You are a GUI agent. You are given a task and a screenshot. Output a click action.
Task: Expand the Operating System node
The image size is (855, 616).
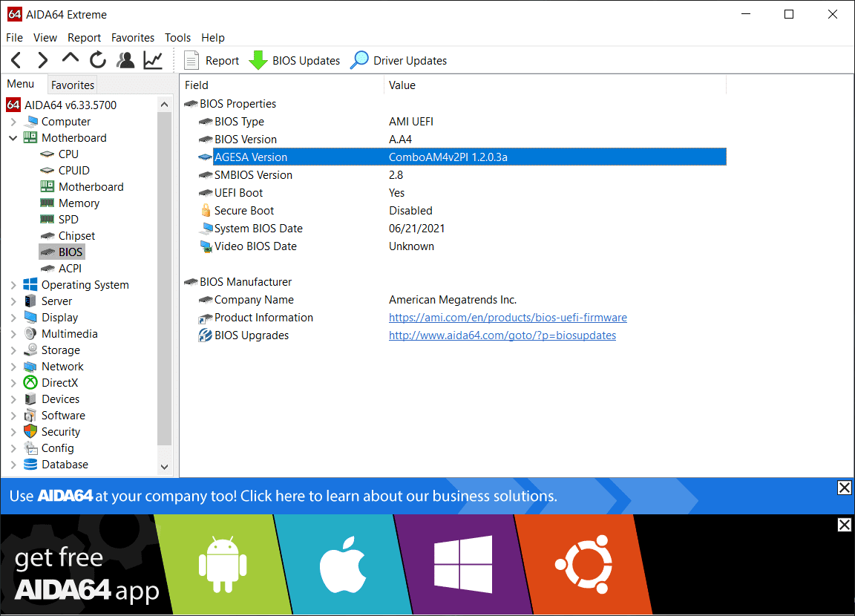tap(13, 285)
